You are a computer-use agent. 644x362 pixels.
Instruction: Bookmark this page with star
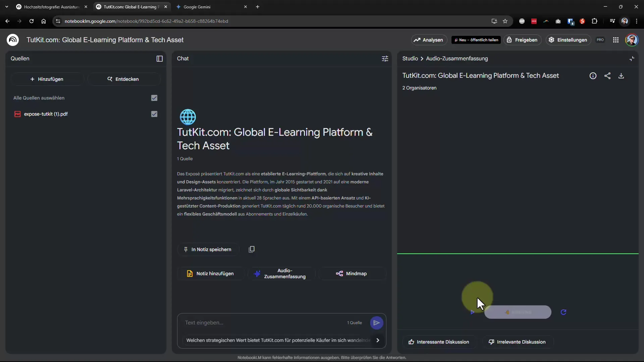(x=505, y=21)
